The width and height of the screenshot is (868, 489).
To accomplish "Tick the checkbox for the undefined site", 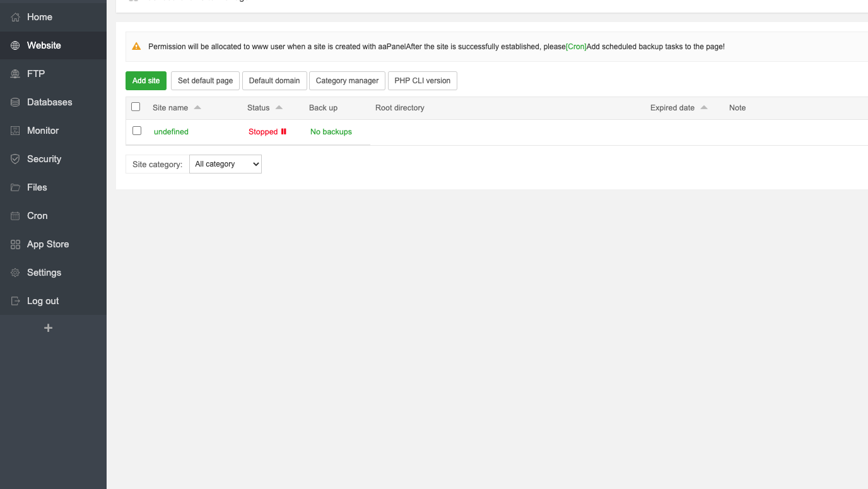I will (137, 131).
